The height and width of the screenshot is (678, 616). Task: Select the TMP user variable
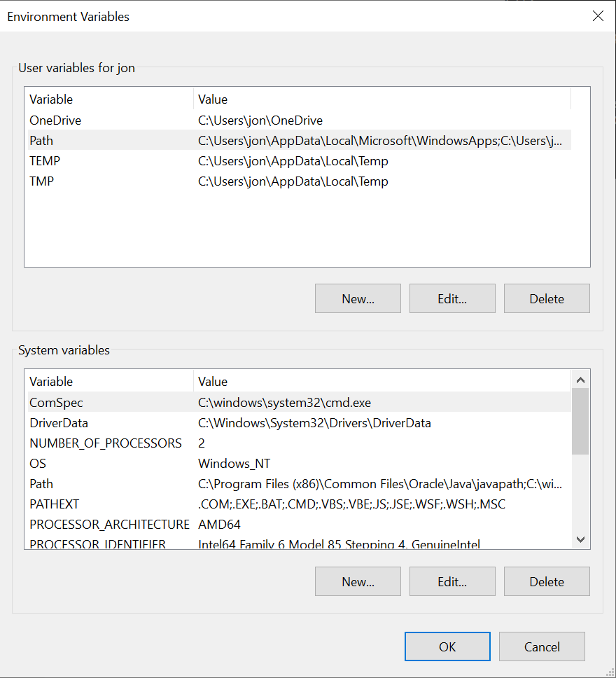[x=42, y=181]
